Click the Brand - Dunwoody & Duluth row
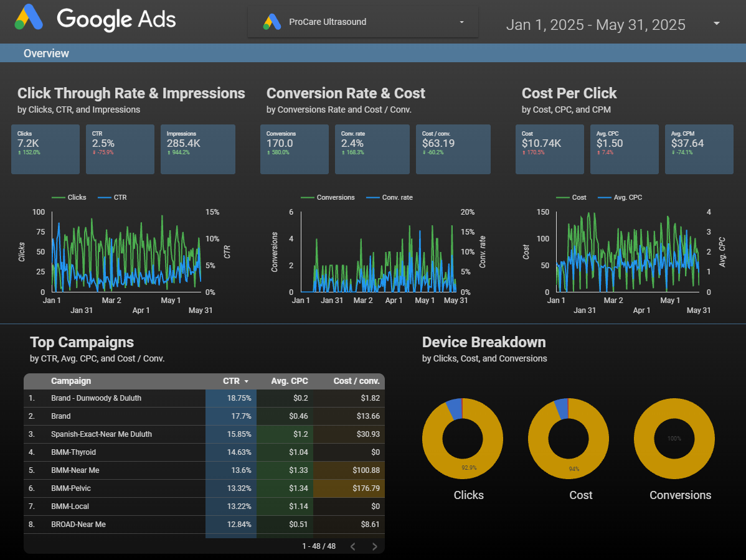 [x=96, y=398]
